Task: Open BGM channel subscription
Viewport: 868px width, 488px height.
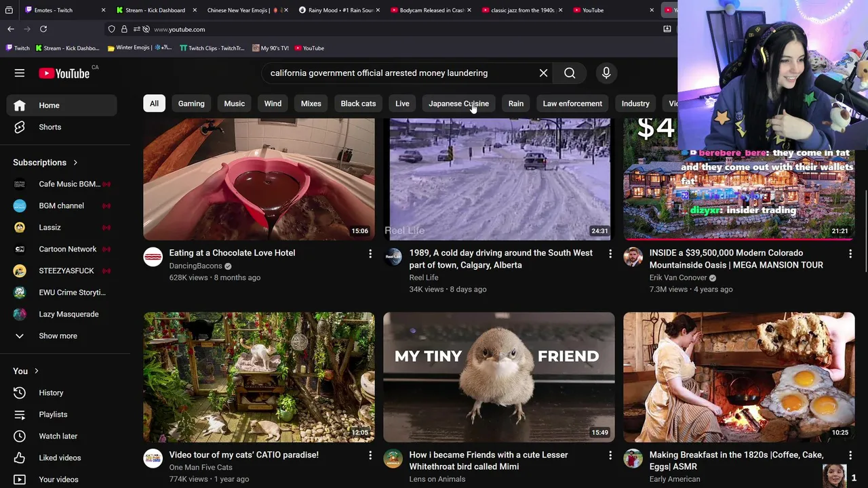Action: [62, 205]
